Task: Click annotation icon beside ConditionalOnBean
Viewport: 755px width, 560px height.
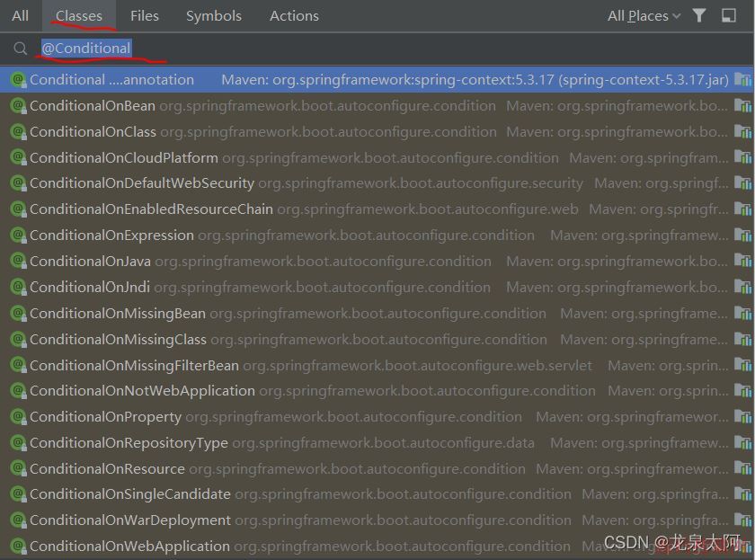Action: coord(16,106)
